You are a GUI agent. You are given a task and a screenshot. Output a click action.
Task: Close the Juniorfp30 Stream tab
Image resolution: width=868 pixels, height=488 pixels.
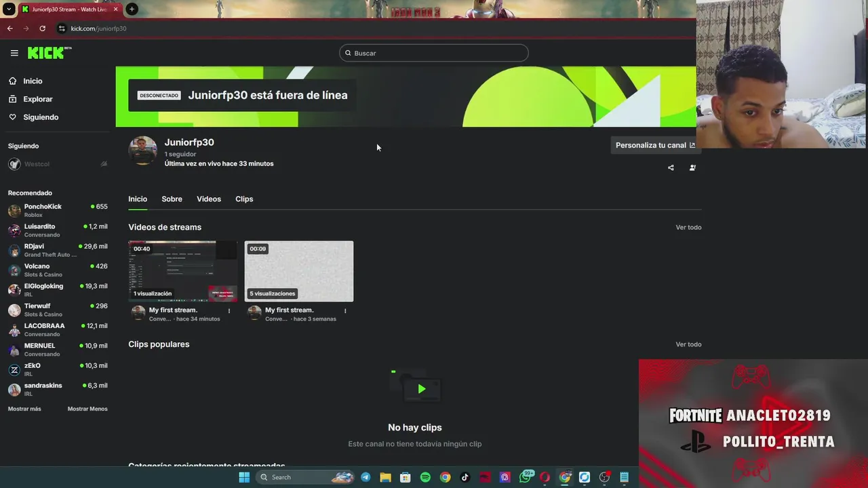click(x=115, y=9)
